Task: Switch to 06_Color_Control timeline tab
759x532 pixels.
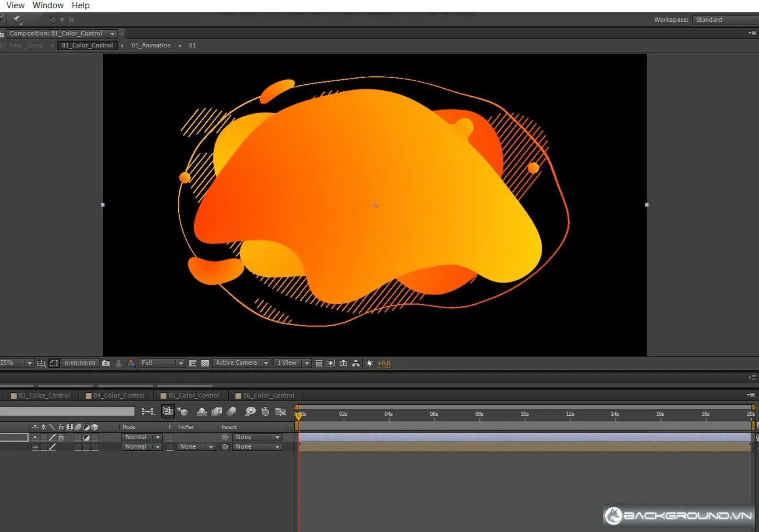Action: click(x=265, y=396)
